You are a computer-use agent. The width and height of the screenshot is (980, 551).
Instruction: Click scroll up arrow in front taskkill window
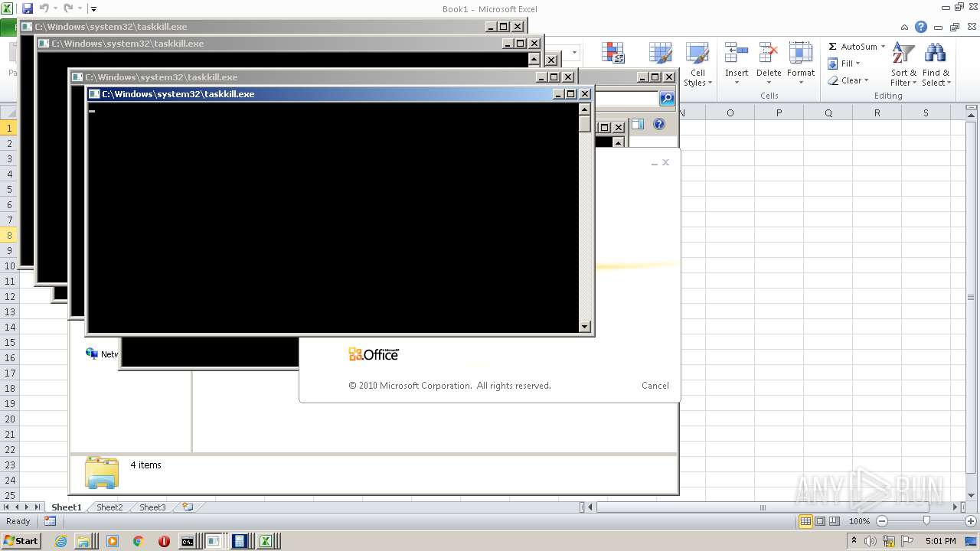coord(585,109)
